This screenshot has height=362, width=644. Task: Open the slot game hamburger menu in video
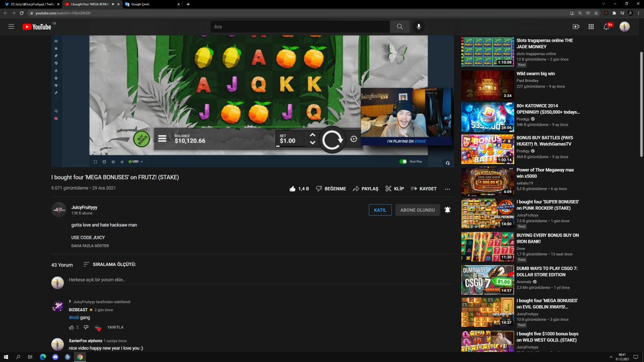pyautogui.click(x=162, y=139)
